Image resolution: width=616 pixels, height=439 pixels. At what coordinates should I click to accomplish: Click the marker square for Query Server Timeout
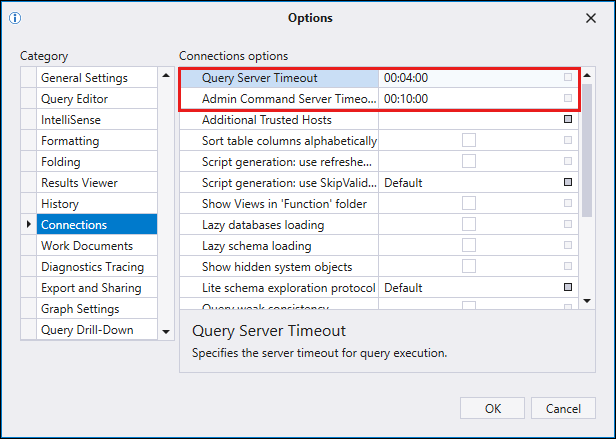pyautogui.click(x=568, y=78)
